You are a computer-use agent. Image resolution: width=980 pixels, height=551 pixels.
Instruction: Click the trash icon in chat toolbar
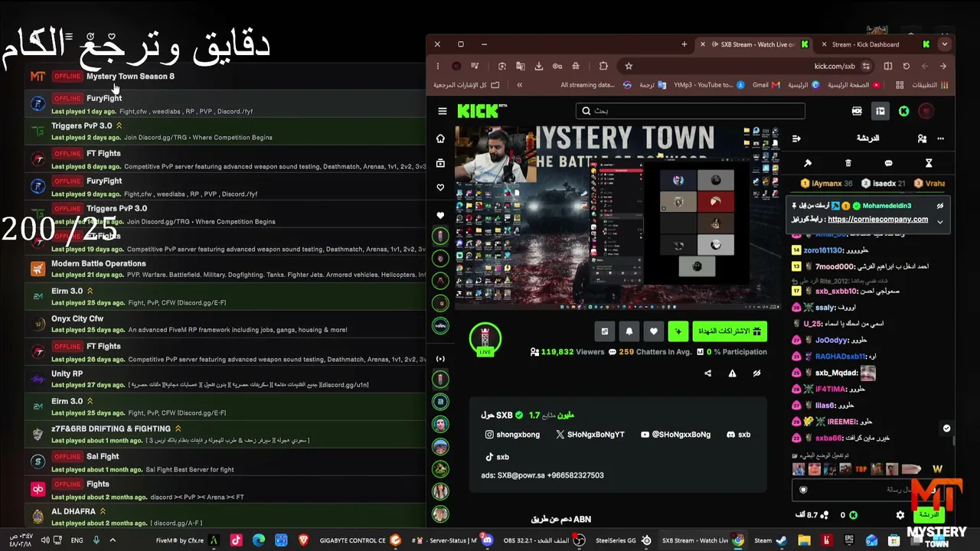(x=848, y=163)
